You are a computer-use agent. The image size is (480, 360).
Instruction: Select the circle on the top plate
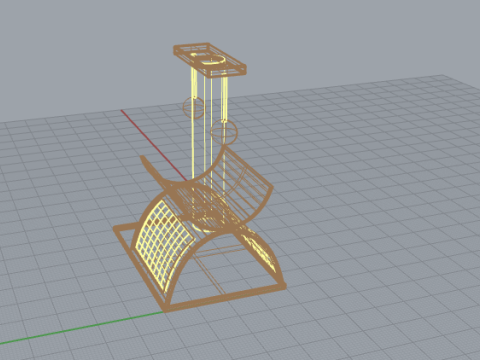click(x=212, y=60)
